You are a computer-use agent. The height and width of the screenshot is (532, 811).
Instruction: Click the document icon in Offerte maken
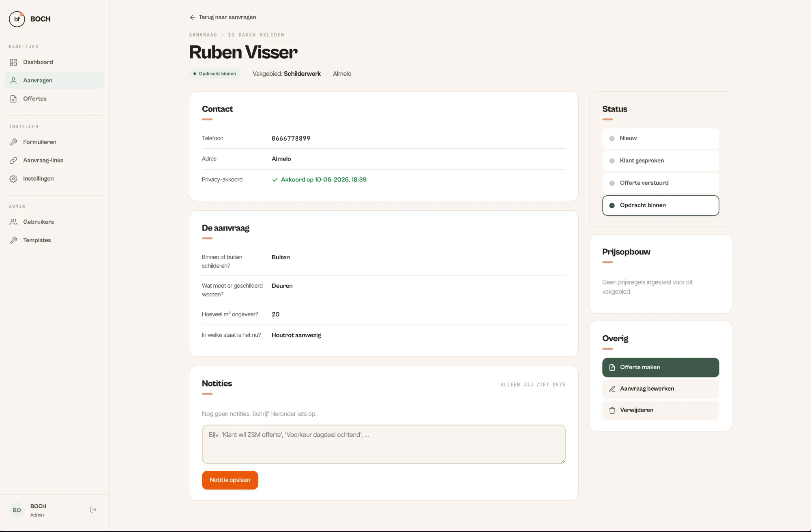(612, 367)
